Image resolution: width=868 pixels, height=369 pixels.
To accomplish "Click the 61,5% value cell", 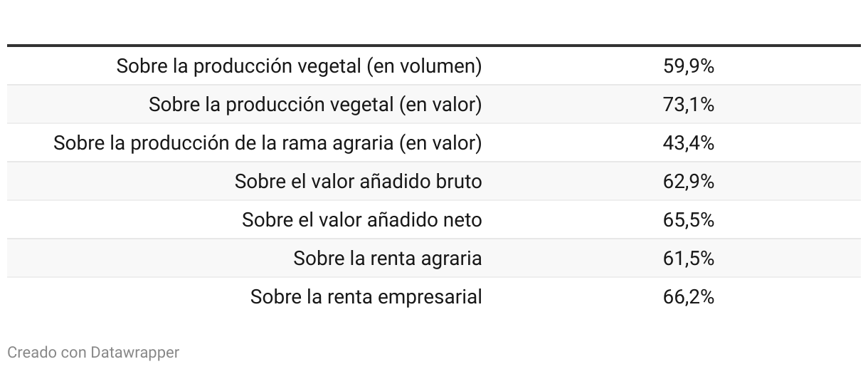I will click(x=688, y=259).
